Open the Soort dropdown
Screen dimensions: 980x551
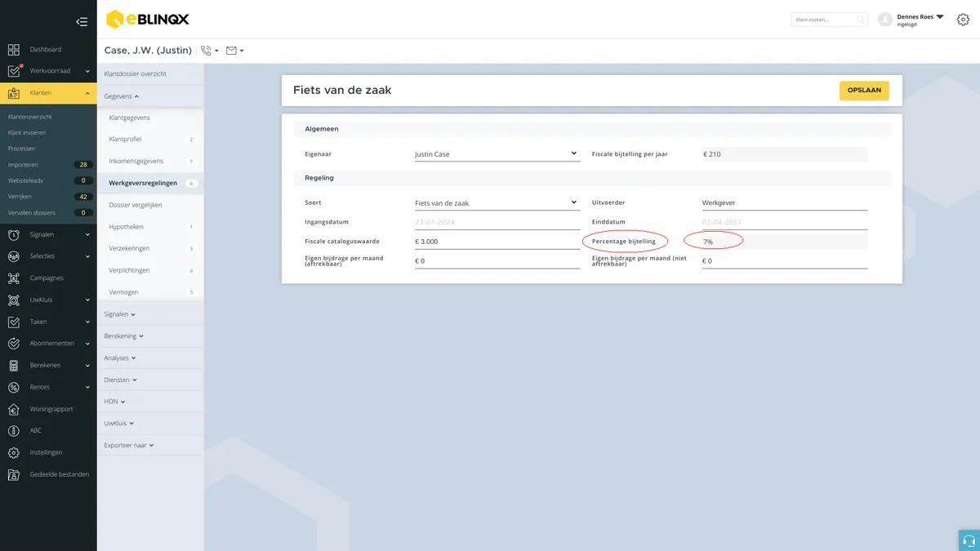(497, 203)
